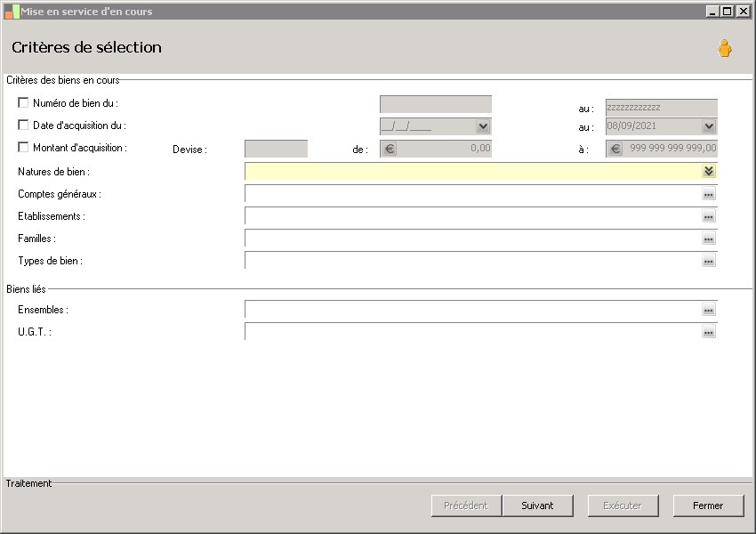The width and height of the screenshot is (756, 534).
Task: Click the Traitement section label
Action: tap(28, 483)
